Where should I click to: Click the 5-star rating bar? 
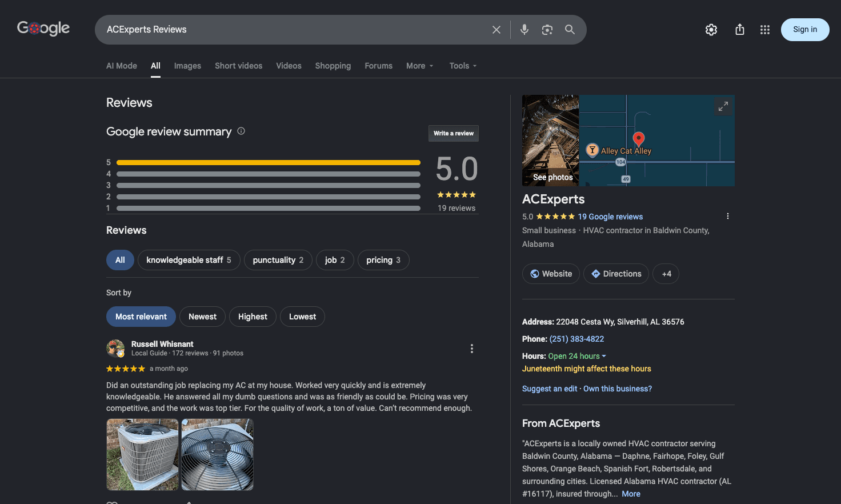point(269,162)
